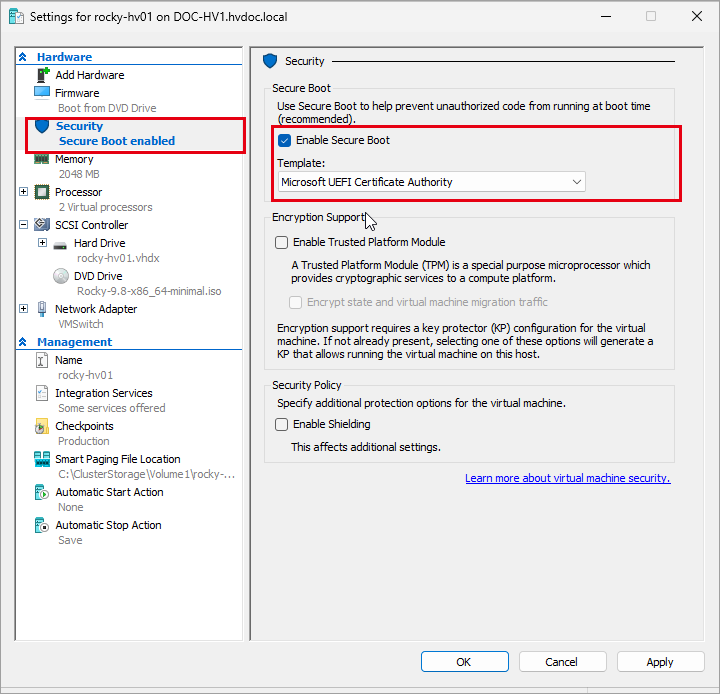Click the Processor chip icon
This screenshot has height=694, width=720.
(x=42, y=192)
